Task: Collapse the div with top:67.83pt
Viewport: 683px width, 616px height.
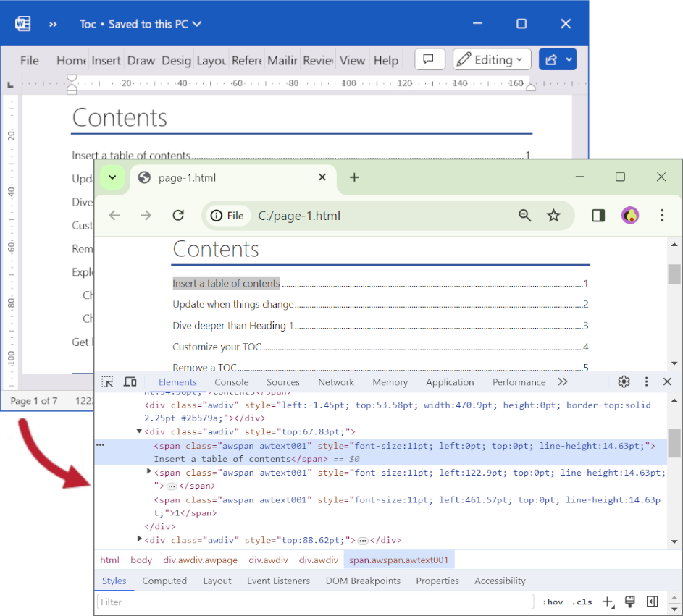Action: [x=139, y=431]
